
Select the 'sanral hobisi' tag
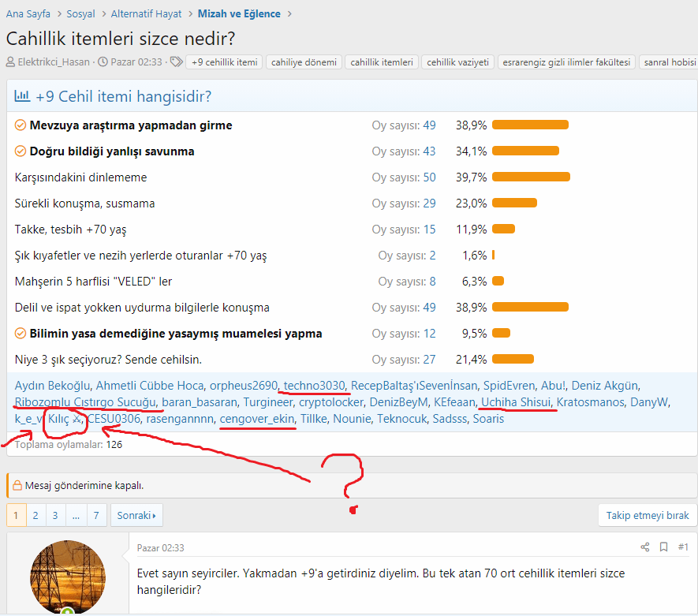pos(670,62)
